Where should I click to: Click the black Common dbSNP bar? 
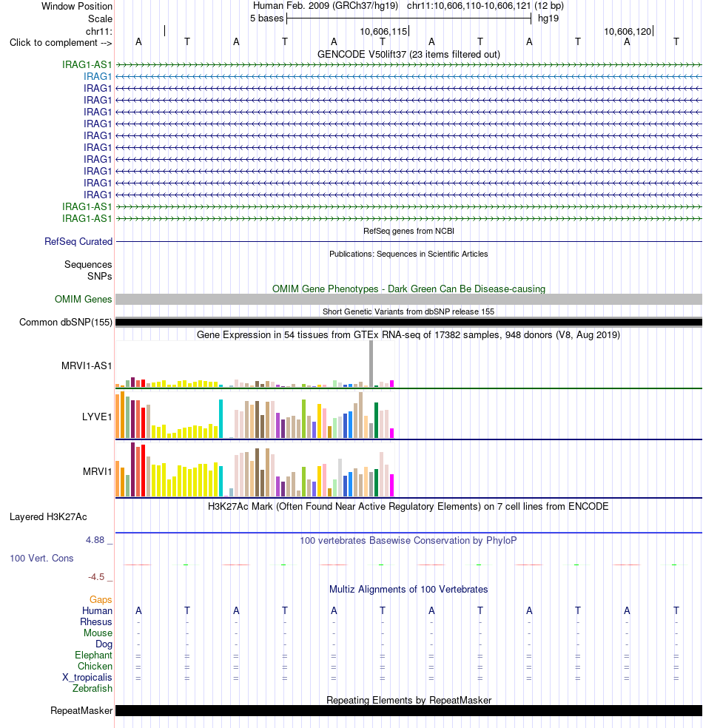click(x=408, y=323)
